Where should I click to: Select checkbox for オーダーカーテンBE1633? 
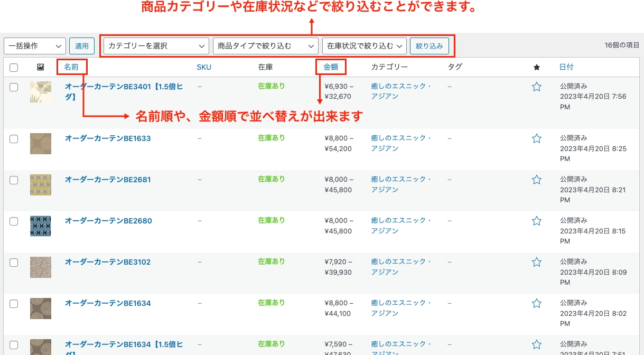pyautogui.click(x=14, y=138)
